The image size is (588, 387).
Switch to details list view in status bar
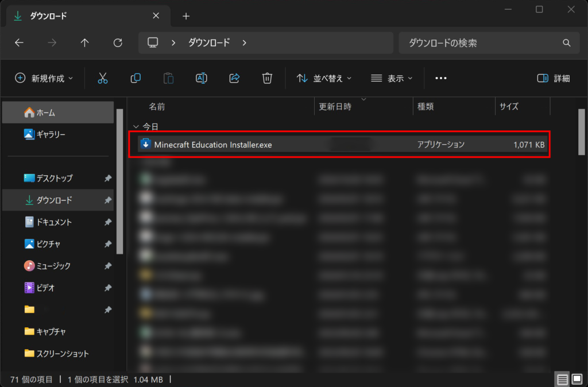(563, 379)
